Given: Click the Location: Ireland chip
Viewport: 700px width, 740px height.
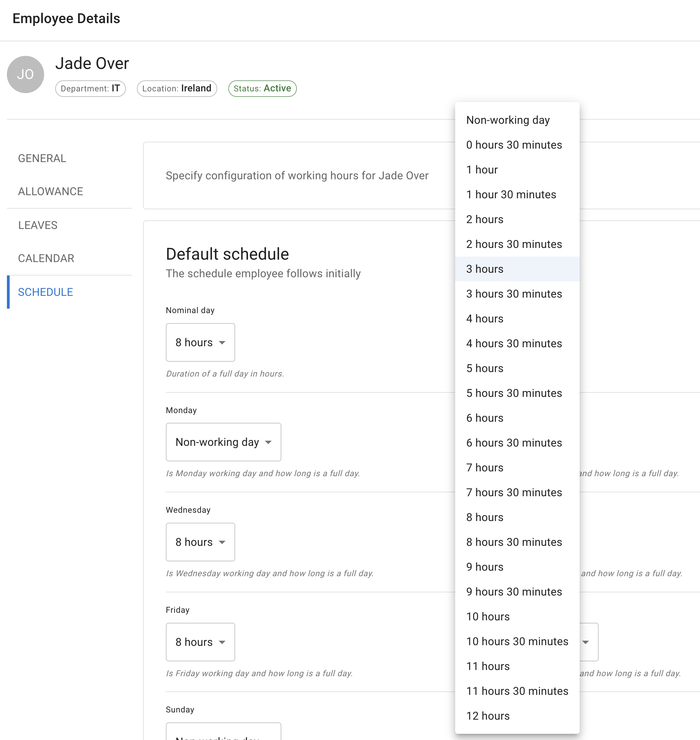Looking at the screenshot, I should click(x=177, y=88).
